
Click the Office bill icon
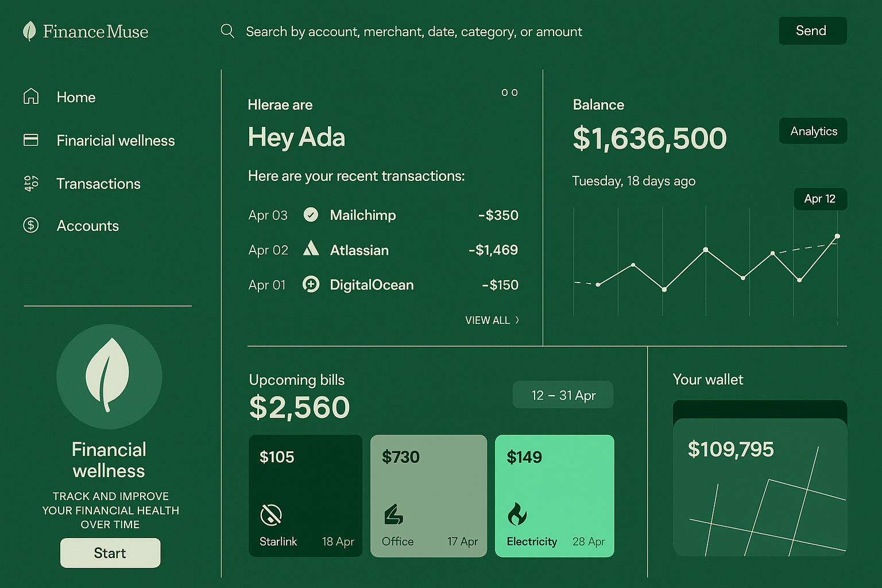(393, 514)
